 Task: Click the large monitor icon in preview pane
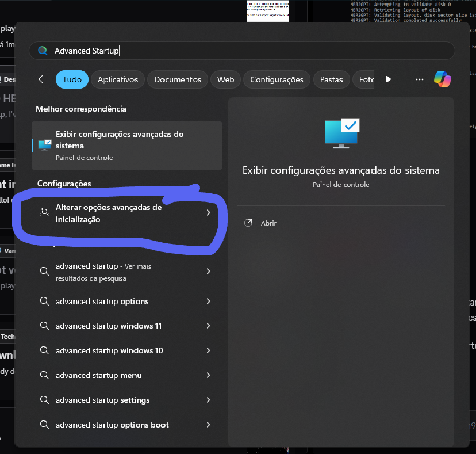(x=342, y=133)
